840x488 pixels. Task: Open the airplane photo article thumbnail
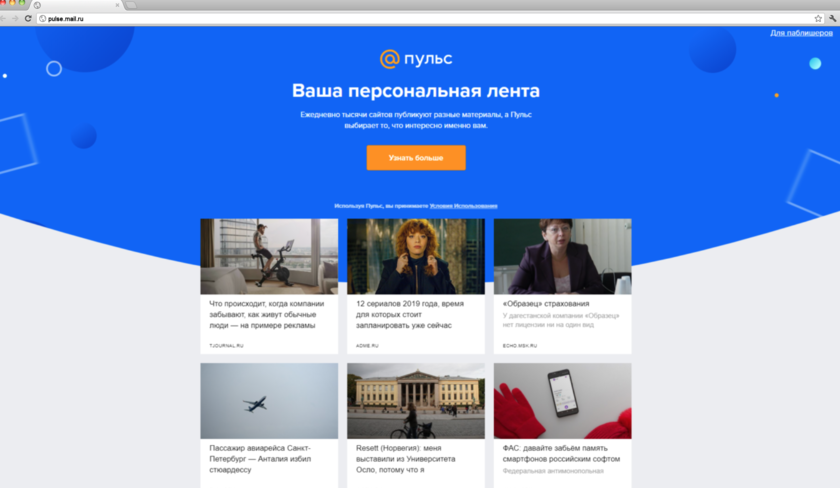click(x=269, y=400)
